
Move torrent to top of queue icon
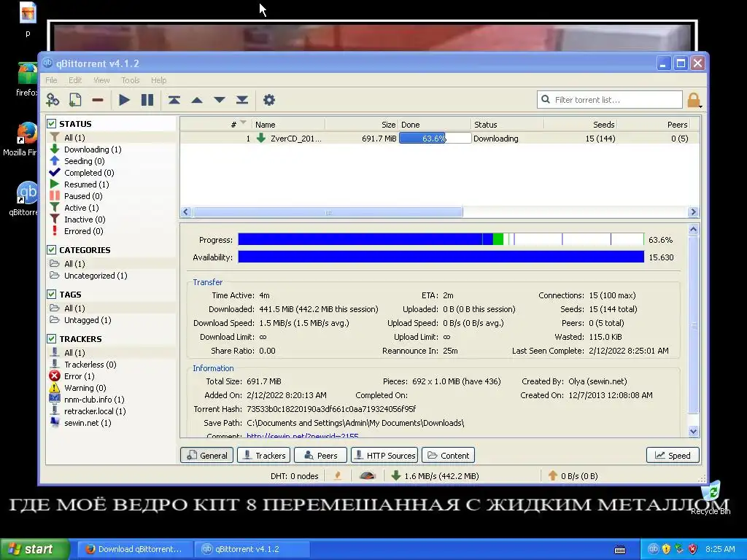click(174, 100)
